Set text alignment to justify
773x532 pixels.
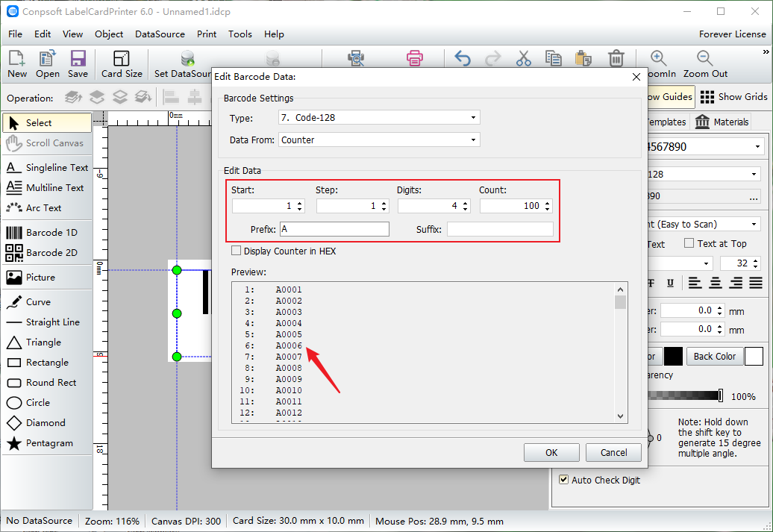[756, 283]
